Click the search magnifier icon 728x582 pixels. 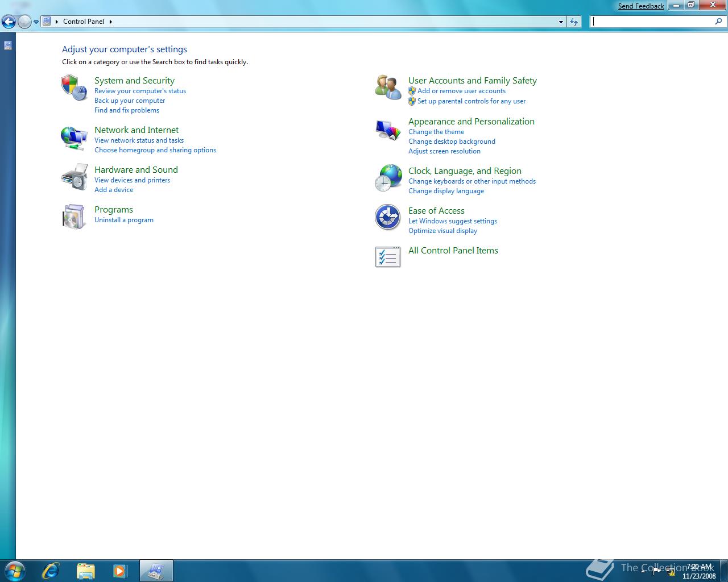[719, 21]
